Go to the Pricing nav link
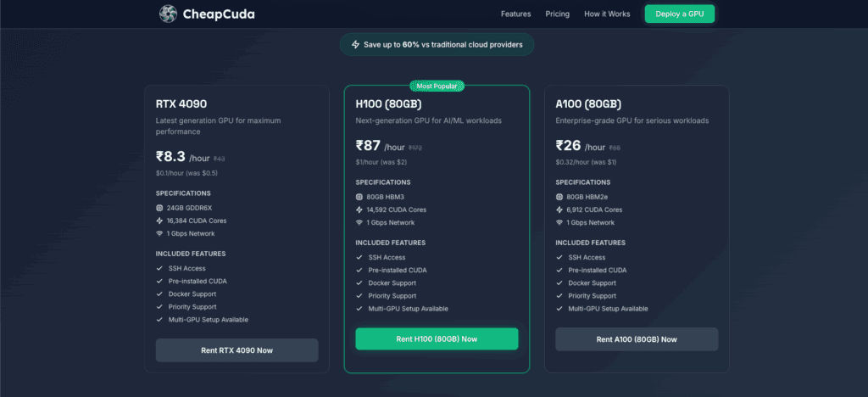This screenshot has width=868, height=397. (x=558, y=14)
